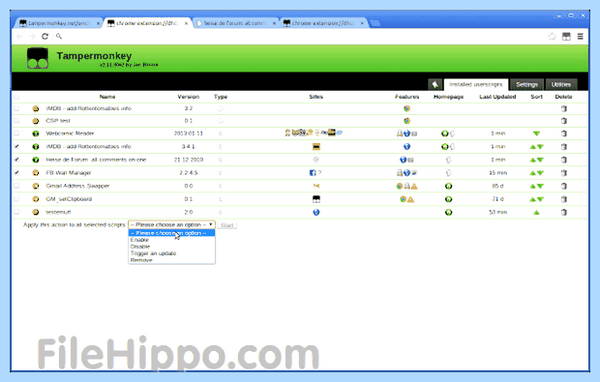
Task: Open a new browser tab
Action: (x=375, y=23)
